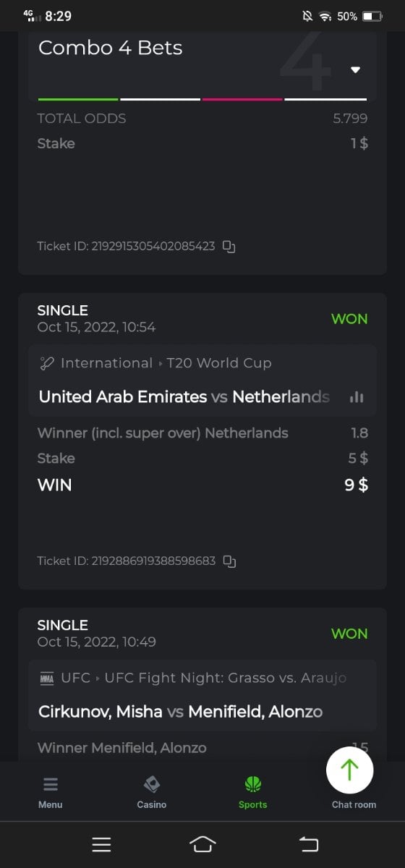The image size is (405, 868).
Task: Tap the Android back navigation button
Action: point(309,844)
